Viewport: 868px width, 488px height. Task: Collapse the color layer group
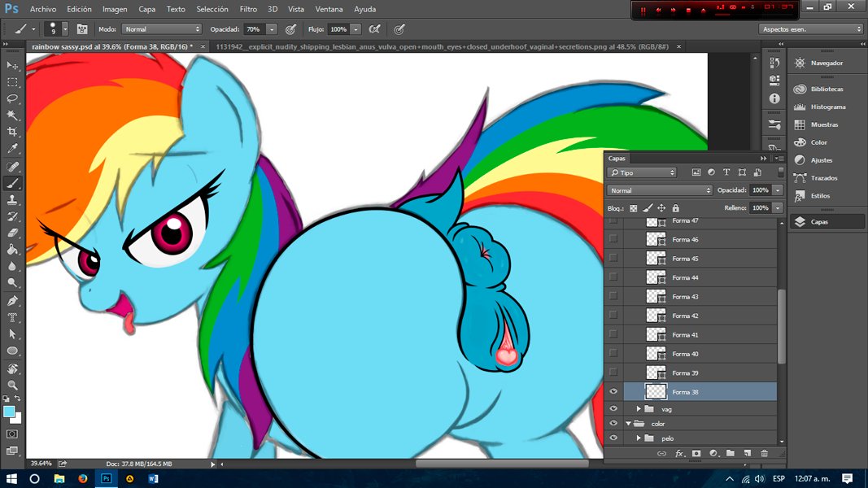[x=628, y=423]
